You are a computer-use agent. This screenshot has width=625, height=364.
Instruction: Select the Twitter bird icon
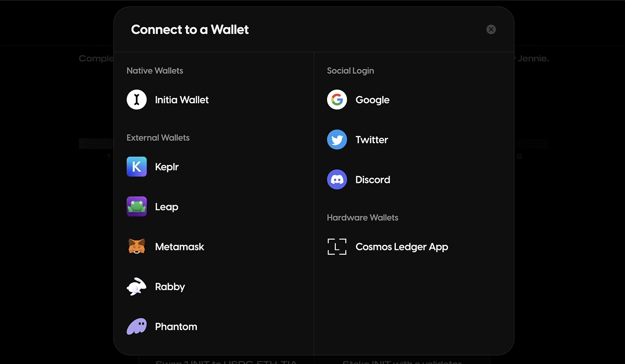point(337,140)
